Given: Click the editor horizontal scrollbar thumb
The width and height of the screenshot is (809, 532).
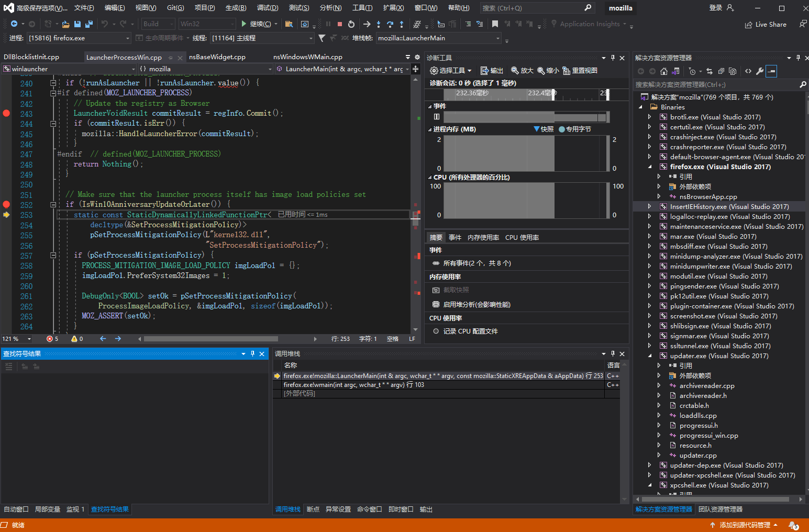Looking at the screenshot, I should pyautogui.click(x=210, y=339).
